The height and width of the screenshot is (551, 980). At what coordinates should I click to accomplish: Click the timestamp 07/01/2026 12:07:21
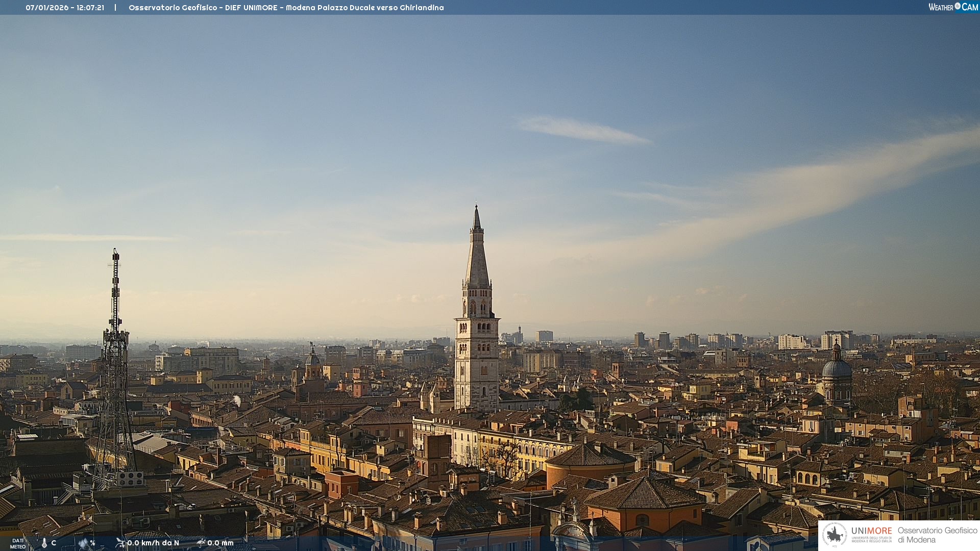[x=65, y=8]
